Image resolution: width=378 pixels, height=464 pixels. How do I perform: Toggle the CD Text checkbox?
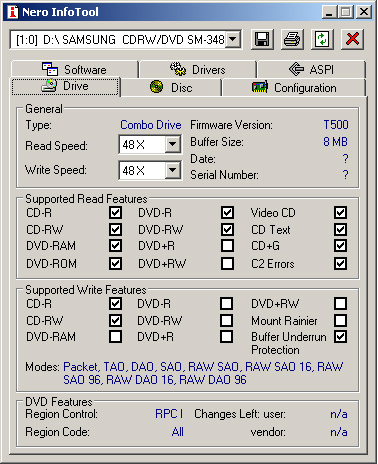click(x=340, y=229)
